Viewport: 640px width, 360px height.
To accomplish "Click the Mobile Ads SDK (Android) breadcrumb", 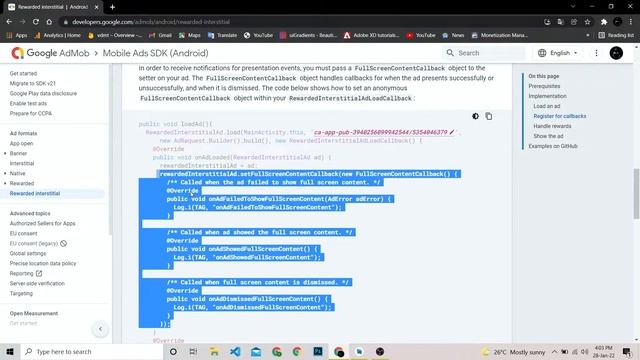I will click(155, 53).
